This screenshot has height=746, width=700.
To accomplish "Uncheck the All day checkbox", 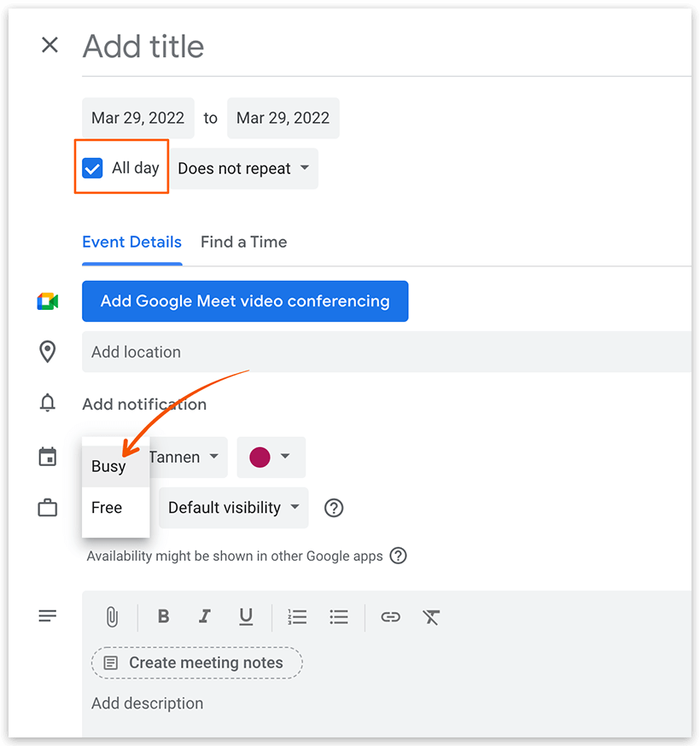I will coord(92,168).
